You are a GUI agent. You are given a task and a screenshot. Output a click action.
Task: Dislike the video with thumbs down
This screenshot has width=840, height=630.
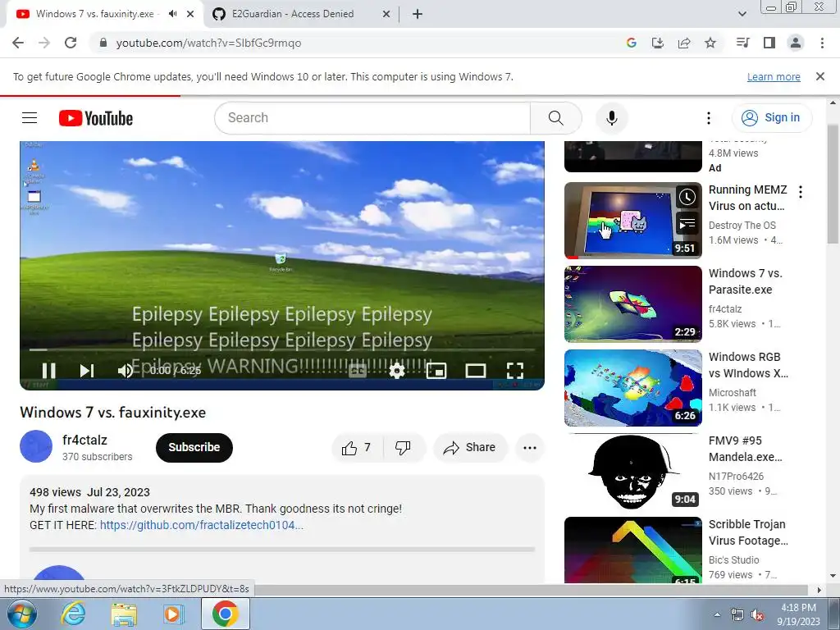[x=404, y=448]
